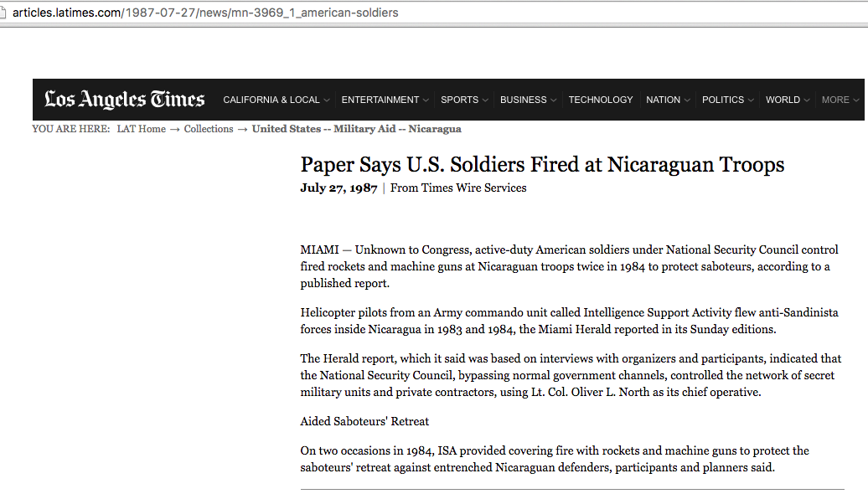
Task: Click the subheading Aided Saboteurs' Retreat
Action: [x=364, y=421]
